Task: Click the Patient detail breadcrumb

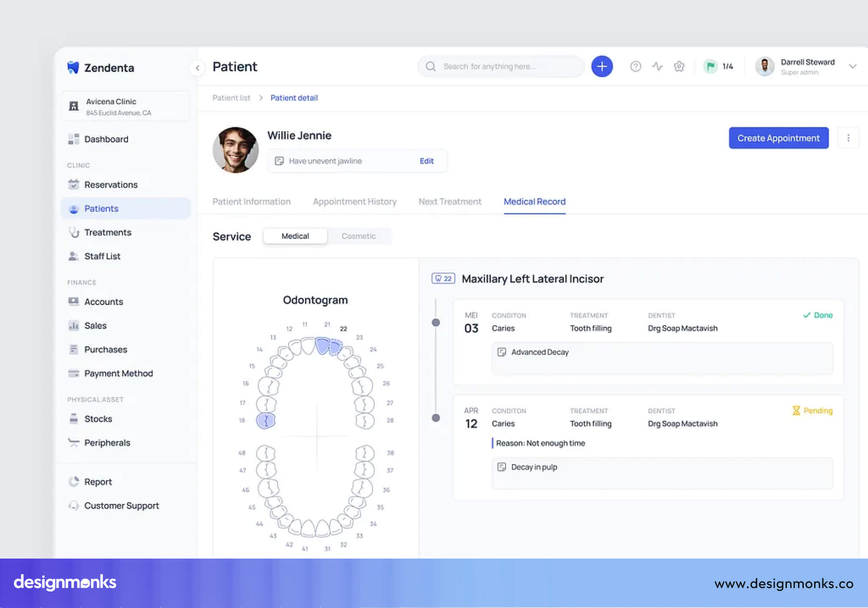Action: 294,98
